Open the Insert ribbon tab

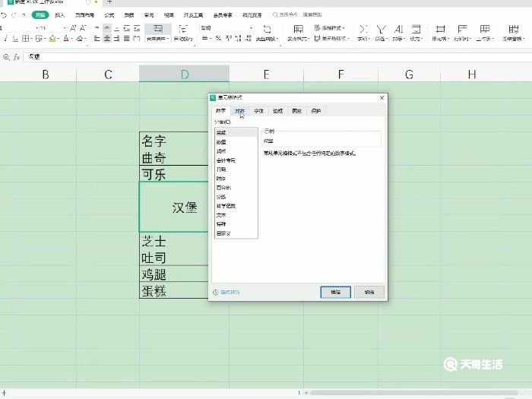60,15
